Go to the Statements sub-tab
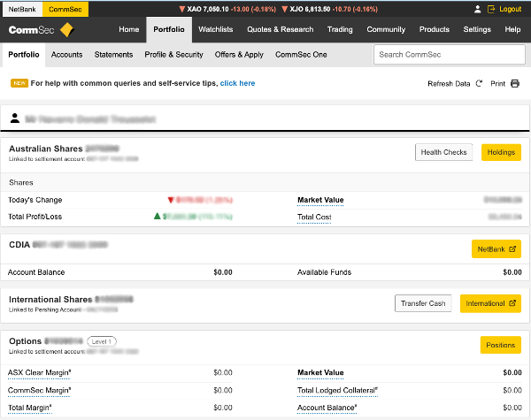 tap(113, 55)
